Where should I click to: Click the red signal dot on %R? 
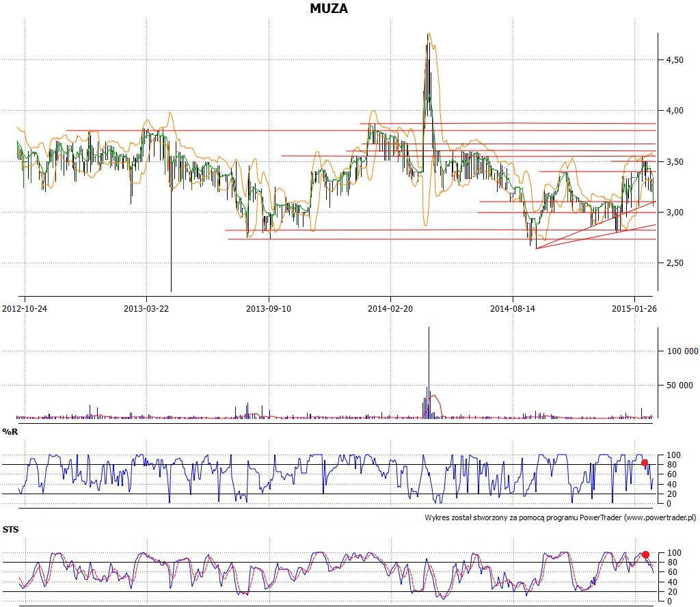coord(644,462)
